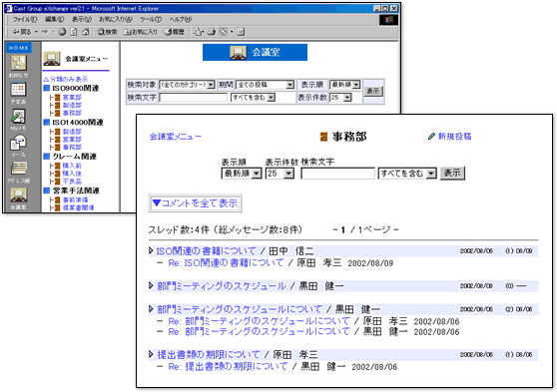
Task: Select 事務部 under ISO14000関連
Action: (72, 147)
